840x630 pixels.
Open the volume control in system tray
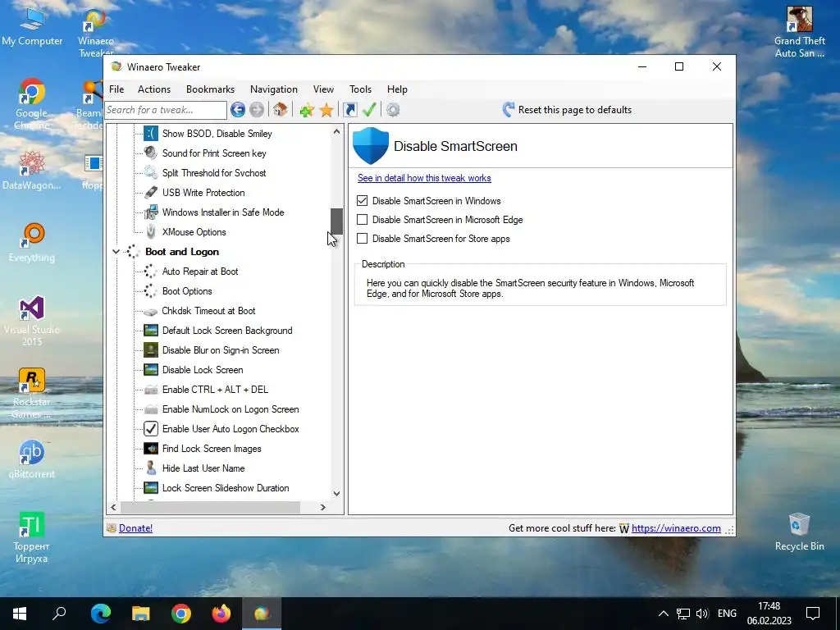click(x=702, y=614)
